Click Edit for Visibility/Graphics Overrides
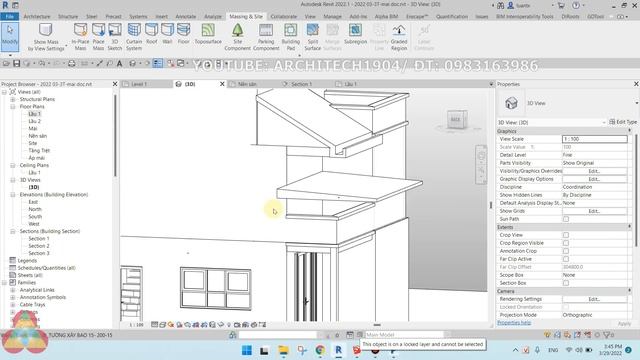 click(594, 171)
